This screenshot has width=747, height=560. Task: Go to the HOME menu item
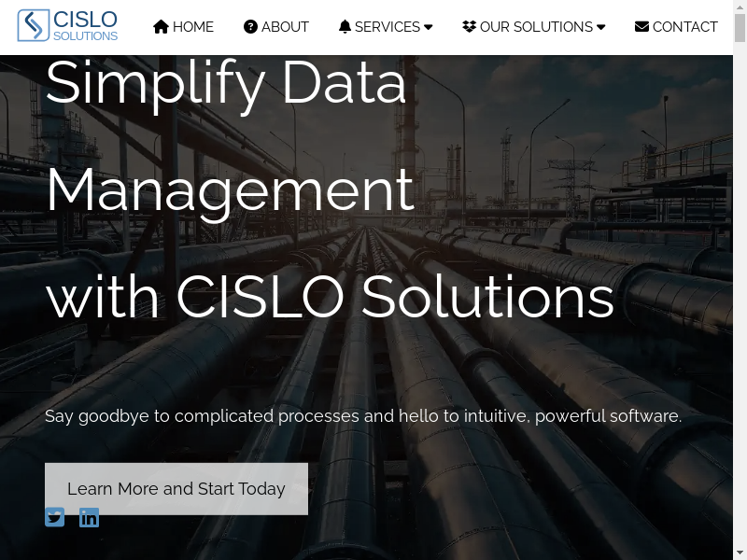(193, 27)
